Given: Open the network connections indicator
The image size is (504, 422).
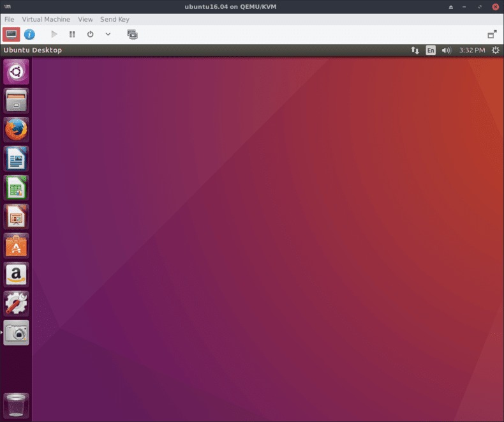Looking at the screenshot, I should pyautogui.click(x=415, y=50).
